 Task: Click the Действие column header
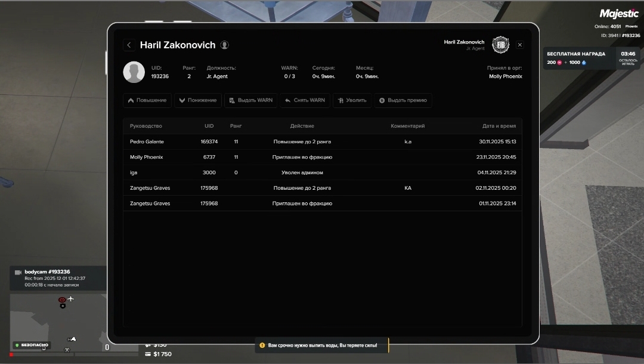(302, 126)
